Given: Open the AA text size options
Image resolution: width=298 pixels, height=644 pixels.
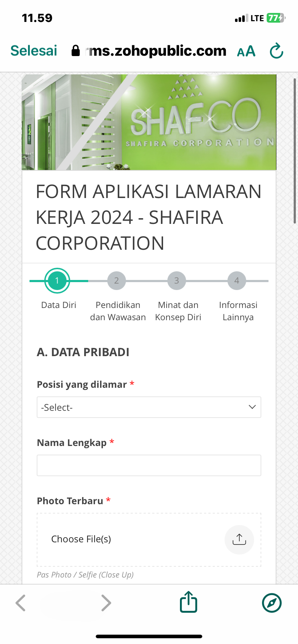Looking at the screenshot, I should [x=246, y=51].
